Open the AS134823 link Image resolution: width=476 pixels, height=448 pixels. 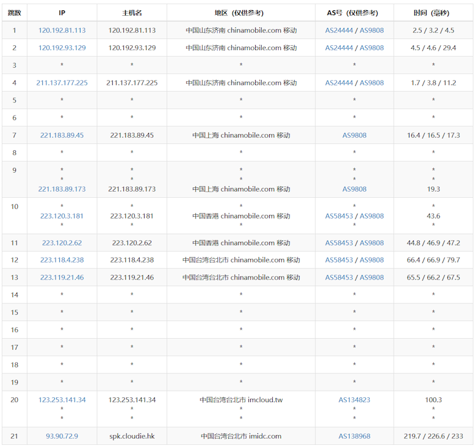coord(355,400)
